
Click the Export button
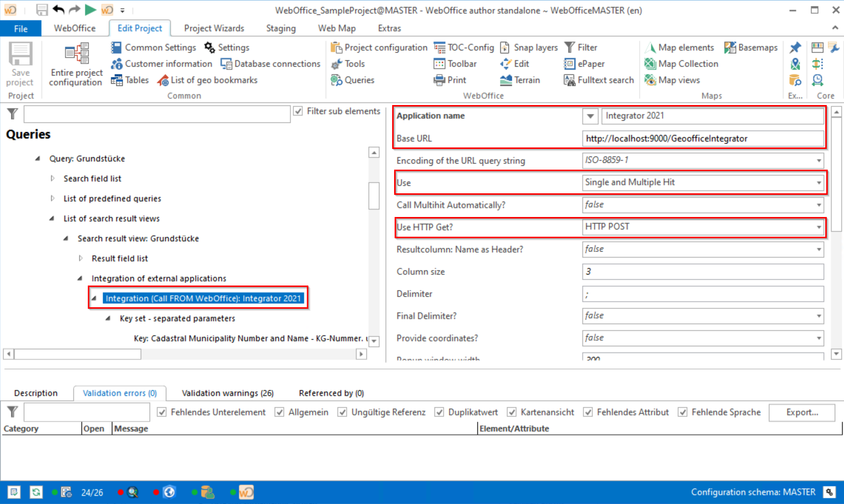pos(802,412)
